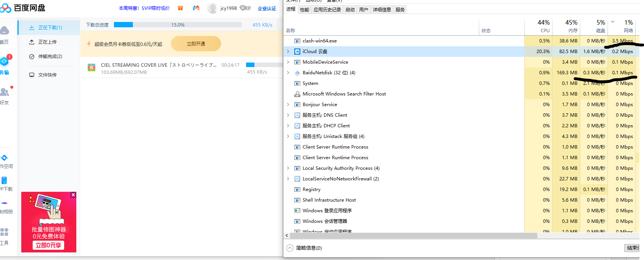
Task: Sort processes by the 内存 column
Action: 566,27
